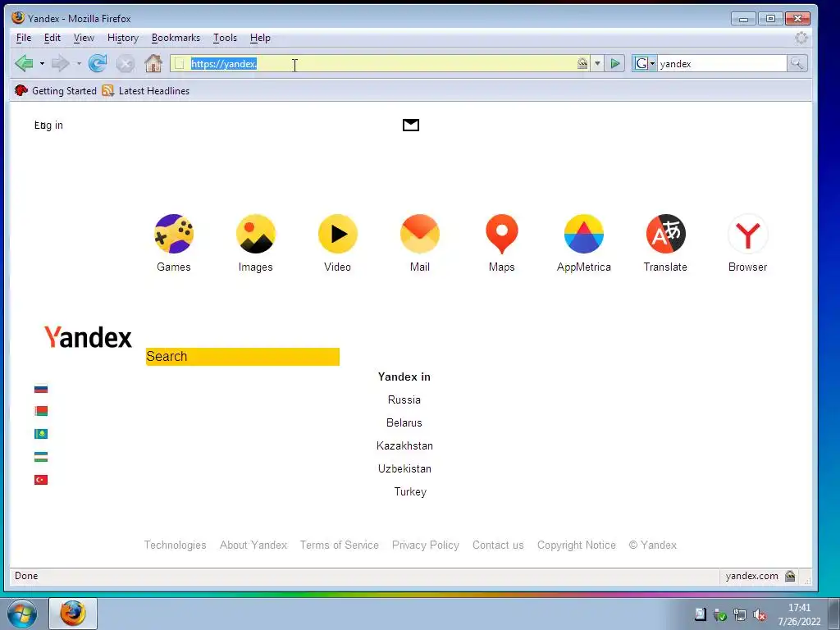Click the security lock icon in status bar
The image size is (840, 630).
[790, 576]
